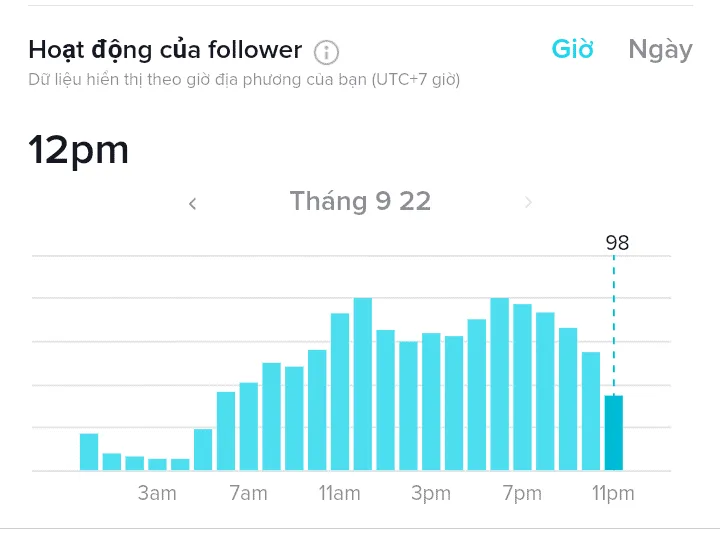720x535 pixels.
Task: Switch to the Giờ tab
Action: coord(573,50)
